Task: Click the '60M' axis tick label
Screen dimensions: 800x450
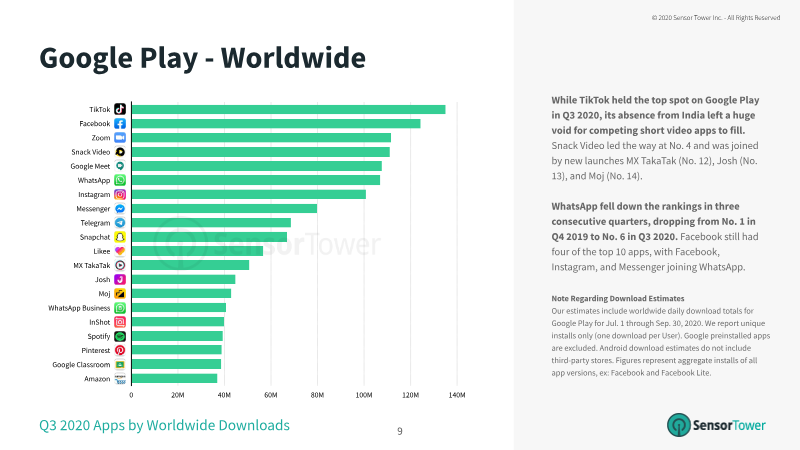Action: coord(271,395)
